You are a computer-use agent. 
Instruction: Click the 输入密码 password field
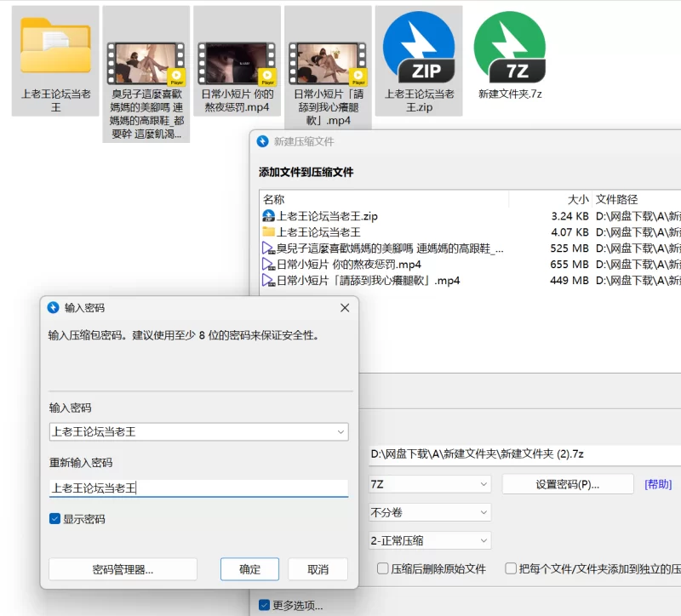click(199, 432)
